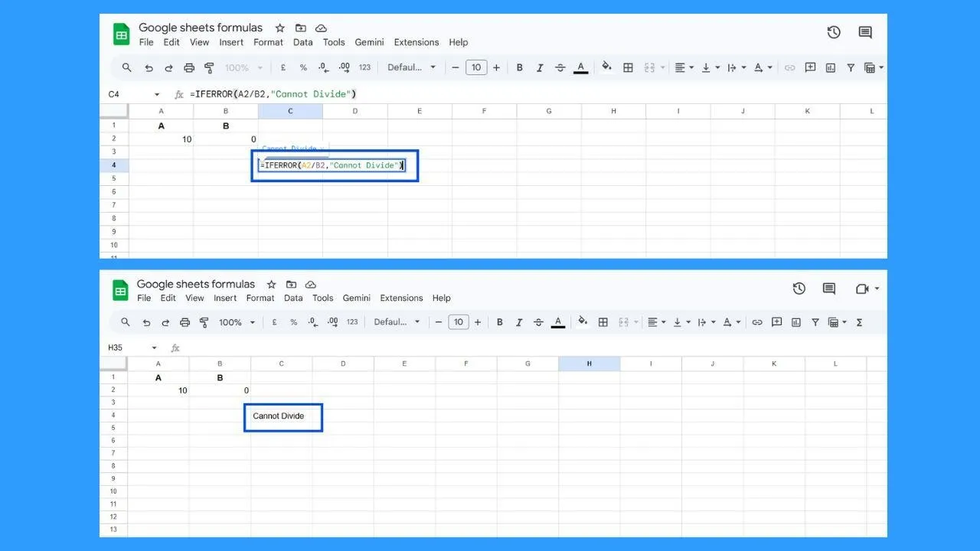This screenshot has height=551, width=980.
Task: Toggle italic in the lower window toolbar
Action: coord(519,322)
